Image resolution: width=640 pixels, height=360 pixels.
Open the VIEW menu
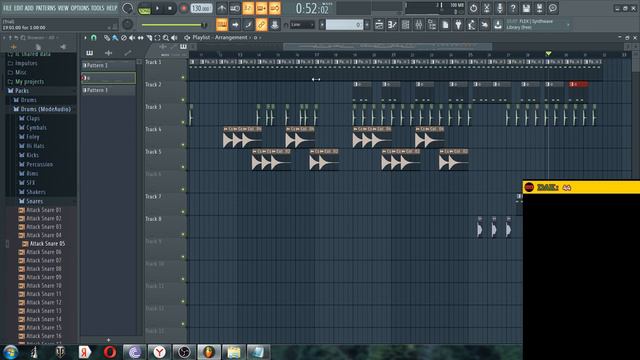(63, 8)
